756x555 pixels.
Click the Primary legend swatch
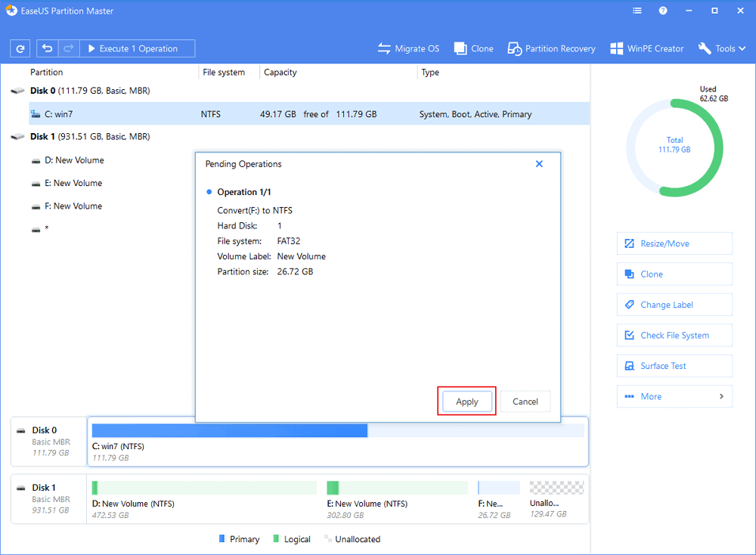(x=222, y=538)
